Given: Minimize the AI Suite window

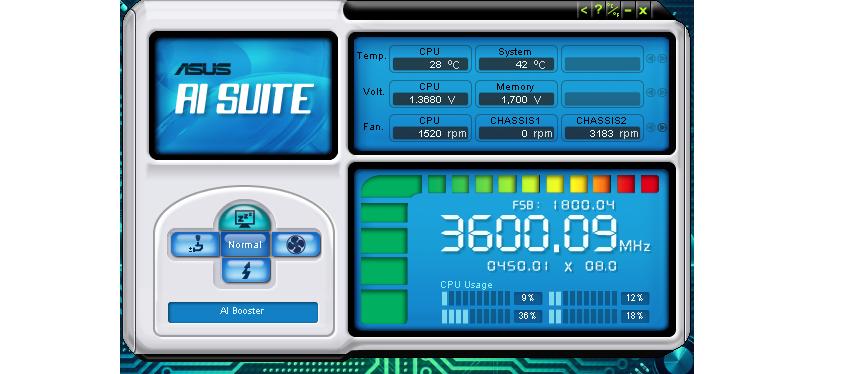Looking at the screenshot, I should 628,10.
